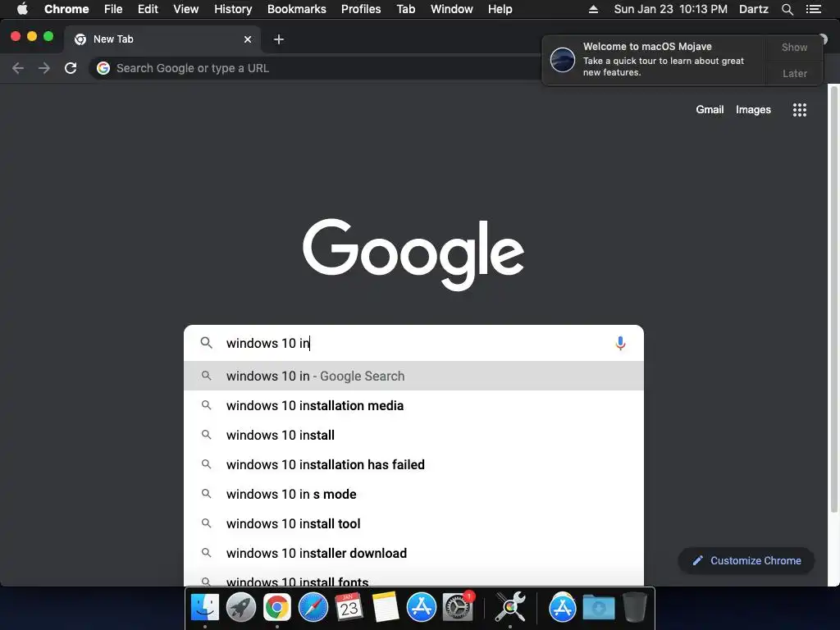The width and height of the screenshot is (840, 630).
Task: Open a new tab with the plus icon
Action: 279,39
